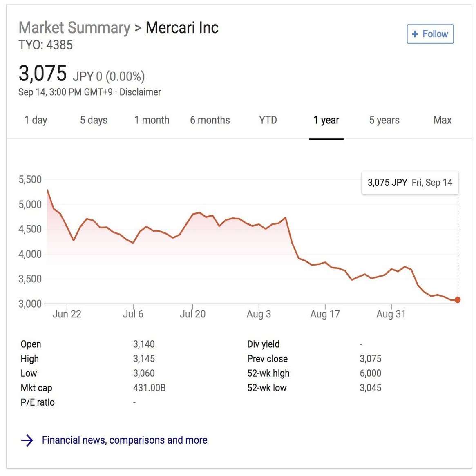Viewport: 476px width, 476px height.
Task: Click the Aug 3 axis label
Action: (259, 314)
